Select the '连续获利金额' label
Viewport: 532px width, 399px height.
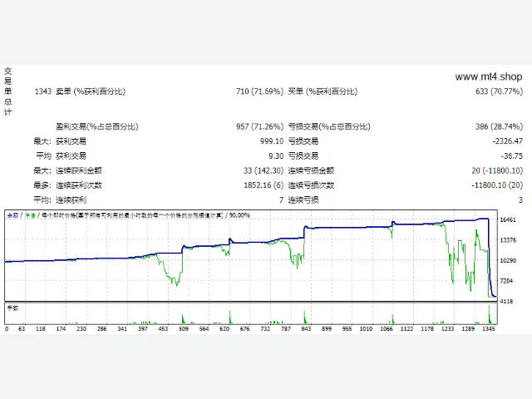pos(79,170)
